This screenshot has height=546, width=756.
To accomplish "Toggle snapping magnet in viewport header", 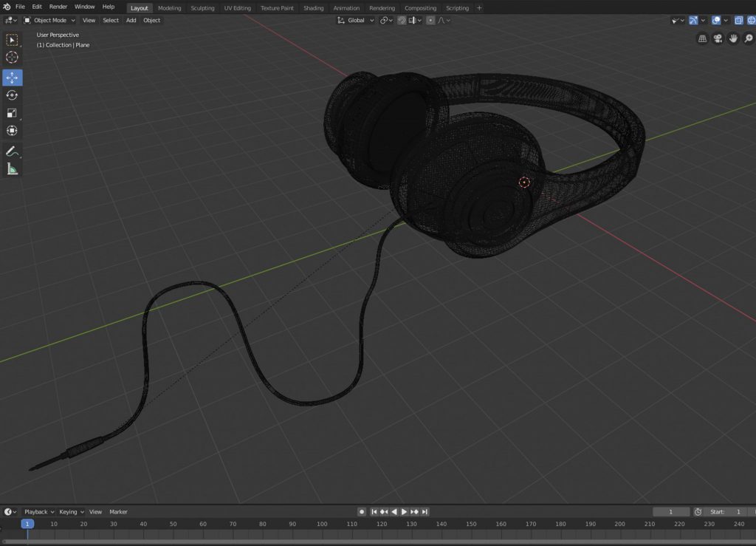I will [402, 21].
